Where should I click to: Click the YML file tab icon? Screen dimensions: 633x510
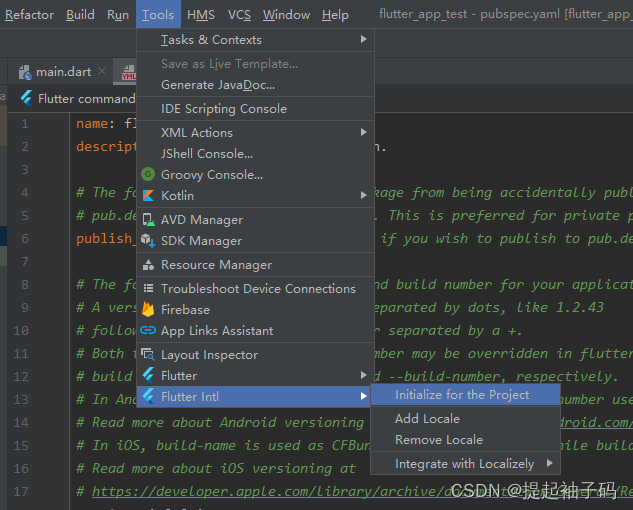point(129,73)
